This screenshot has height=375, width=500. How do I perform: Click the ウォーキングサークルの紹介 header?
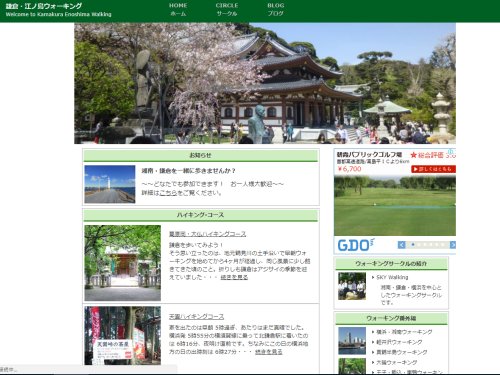pyautogui.click(x=391, y=264)
